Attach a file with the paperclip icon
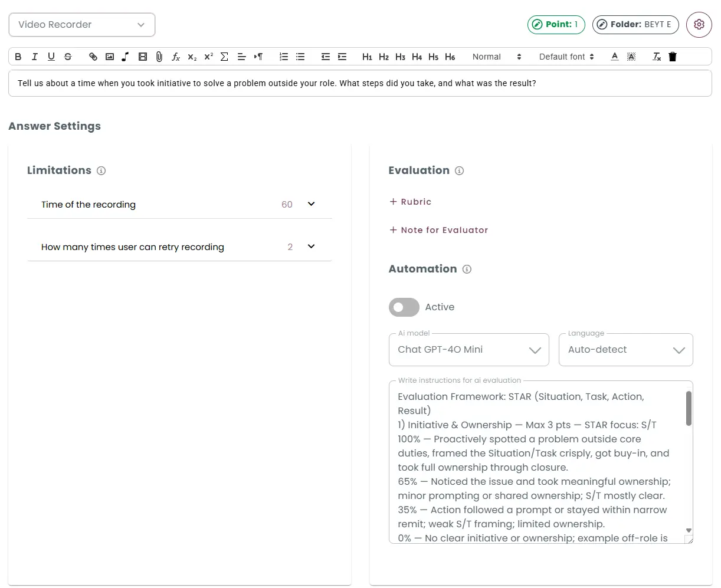721x588 pixels. pos(159,57)
